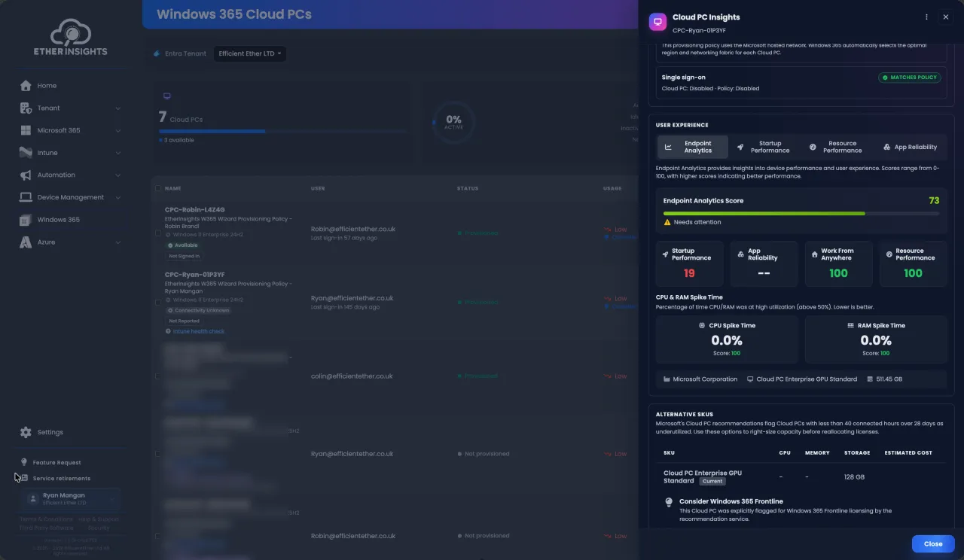
Task: Click the Entra Tenant tag icon
Action: click(x=157, y=53)
